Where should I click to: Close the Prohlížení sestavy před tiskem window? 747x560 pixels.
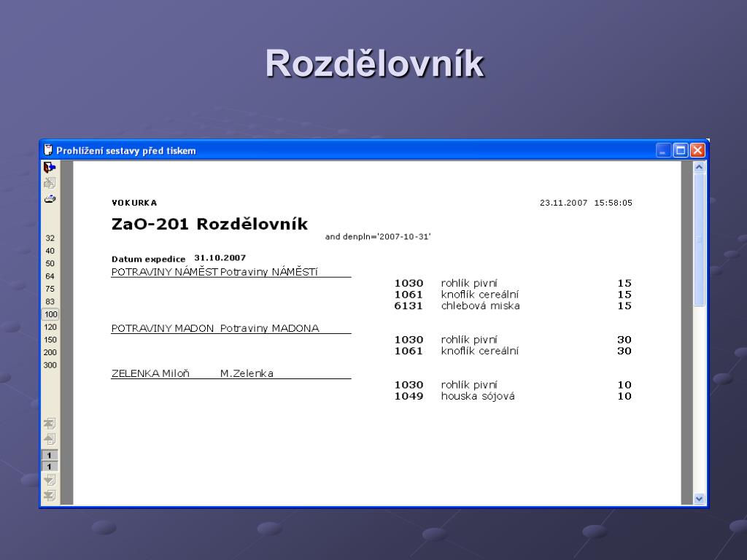697,150
